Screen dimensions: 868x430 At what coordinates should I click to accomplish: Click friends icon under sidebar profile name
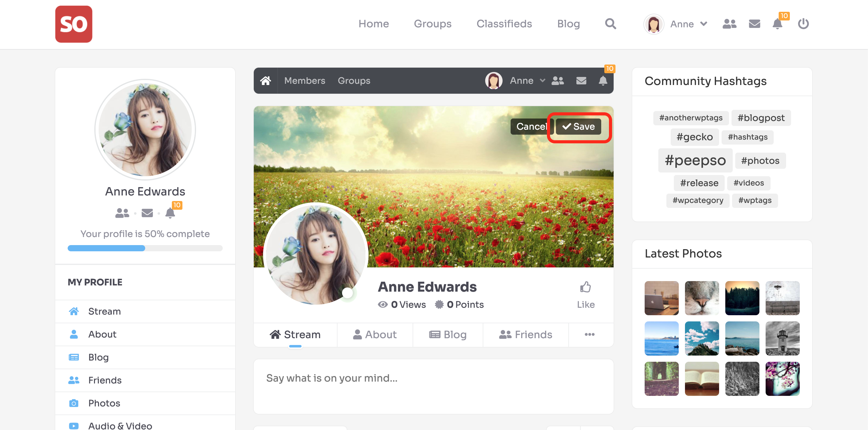click(122, 213)
